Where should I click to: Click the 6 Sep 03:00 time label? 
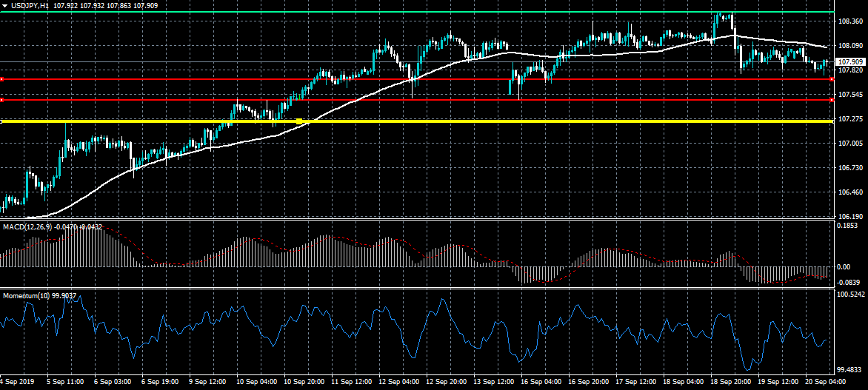[x=113, y=383]
